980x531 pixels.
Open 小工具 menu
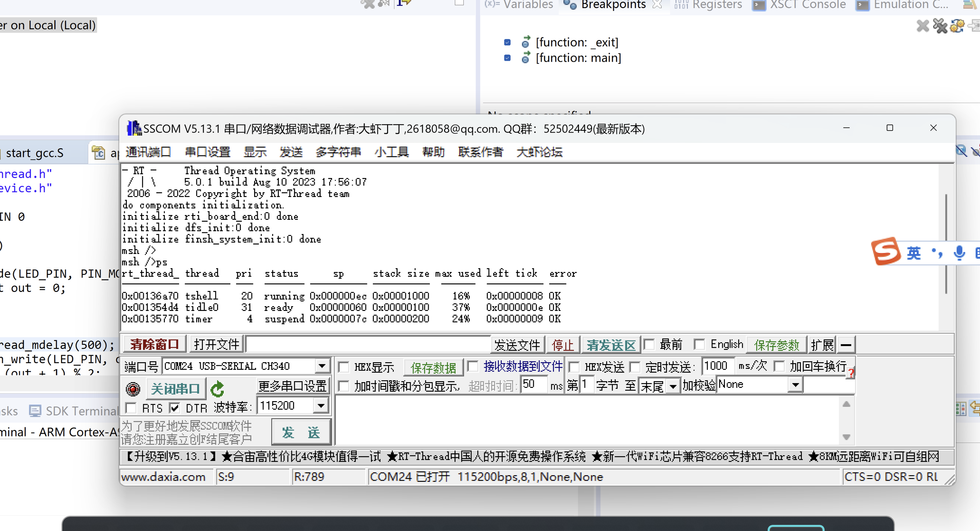[x=391, y=152]
